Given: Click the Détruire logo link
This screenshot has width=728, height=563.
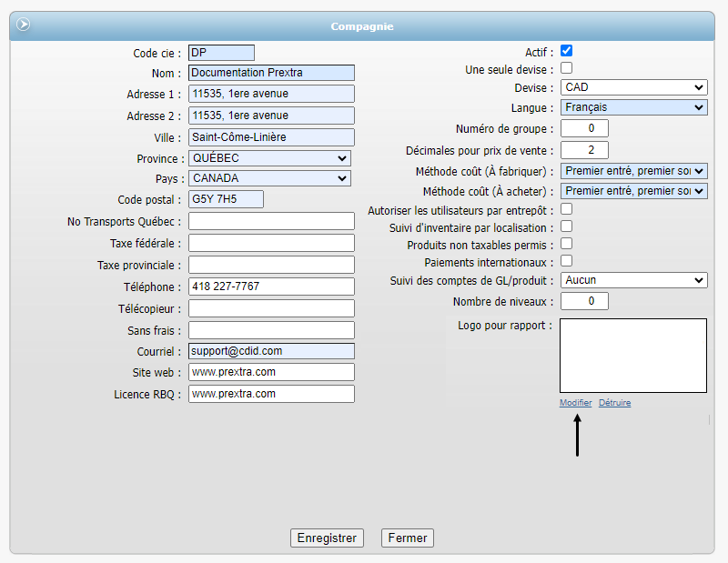Looking at the screenshot, I should pos(615,403).
